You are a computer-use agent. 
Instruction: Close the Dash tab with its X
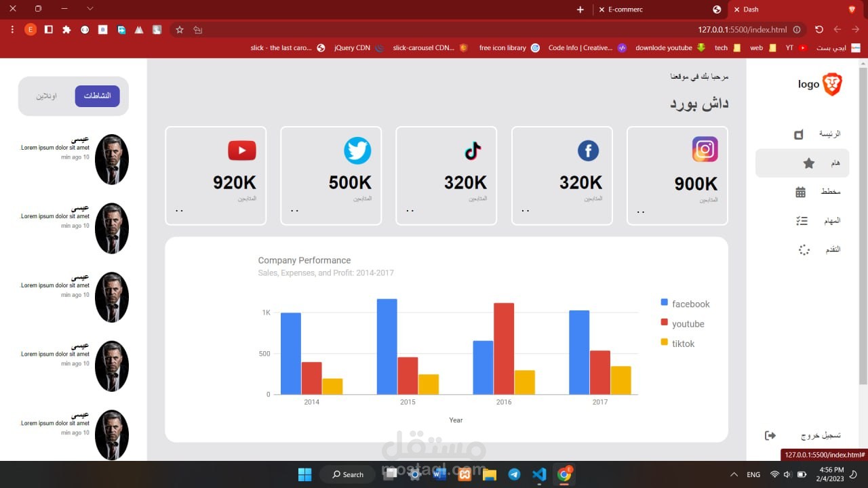coord(737,9)
